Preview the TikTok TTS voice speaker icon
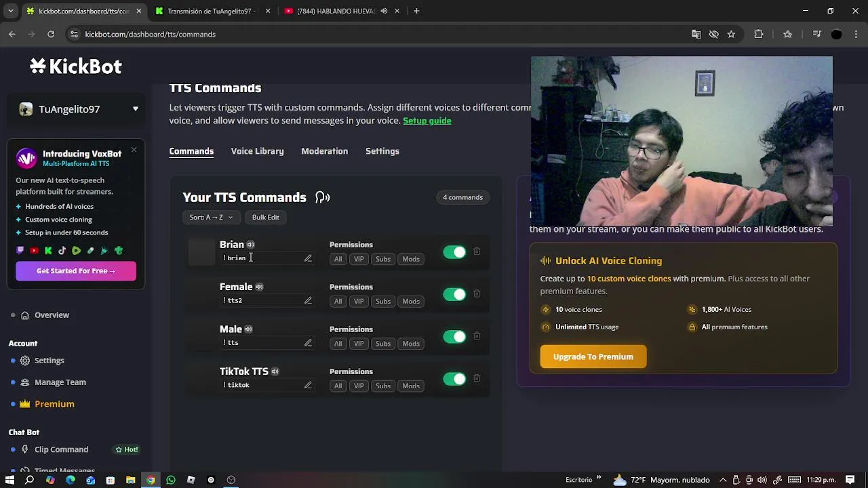Image resolution: width=868 pixels, height=488 pixels. click(275, 371)
